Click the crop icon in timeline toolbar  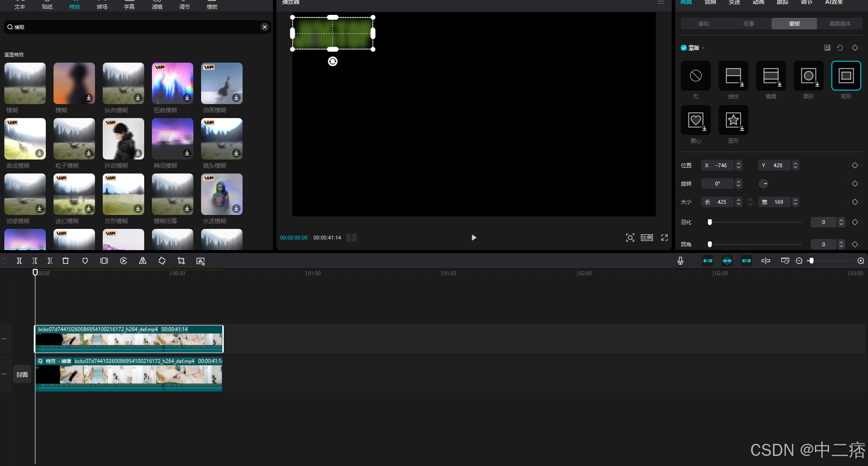coord(181,261)
